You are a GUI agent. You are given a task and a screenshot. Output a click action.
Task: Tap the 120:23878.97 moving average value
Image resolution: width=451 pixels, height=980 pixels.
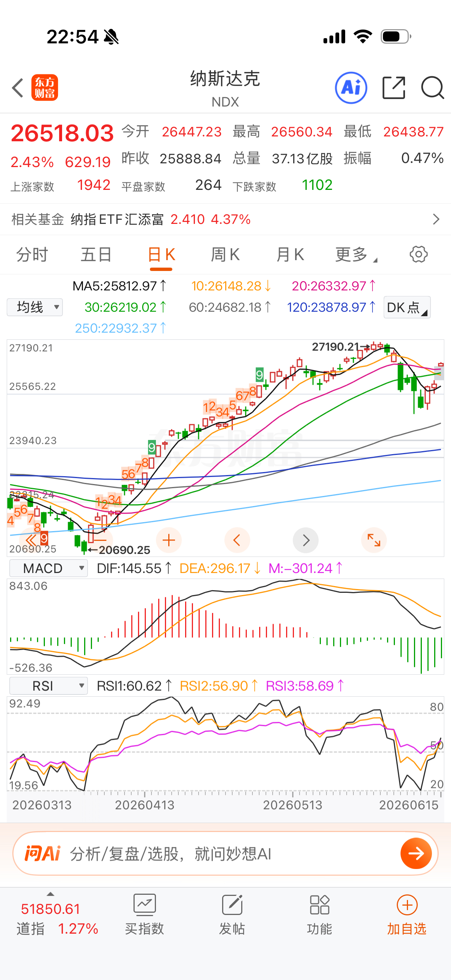pyautogui.click(x=331, y=307)
